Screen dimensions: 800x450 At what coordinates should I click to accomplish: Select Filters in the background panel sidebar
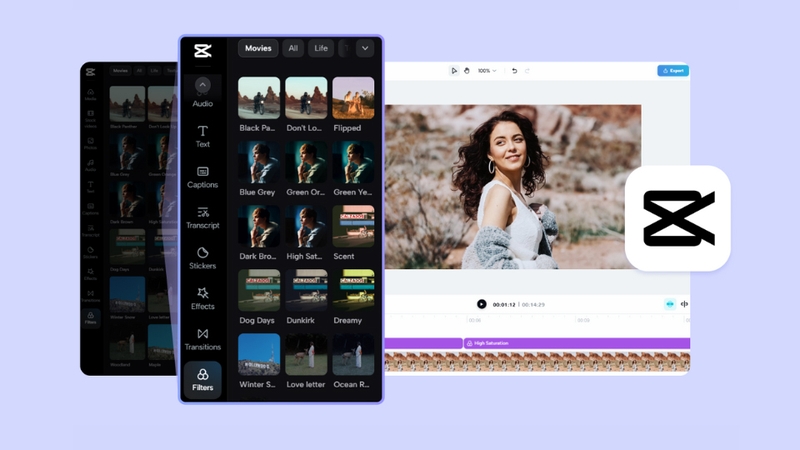[90, 318]
